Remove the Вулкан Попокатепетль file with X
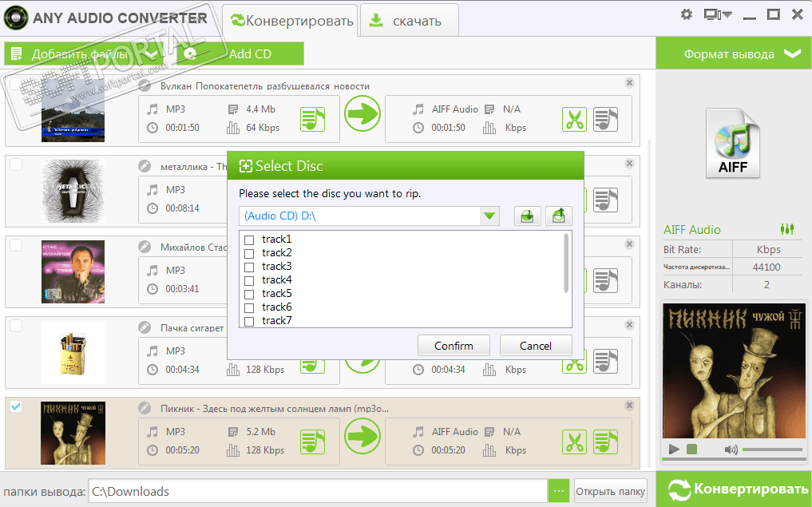 (x=629, y=83)
